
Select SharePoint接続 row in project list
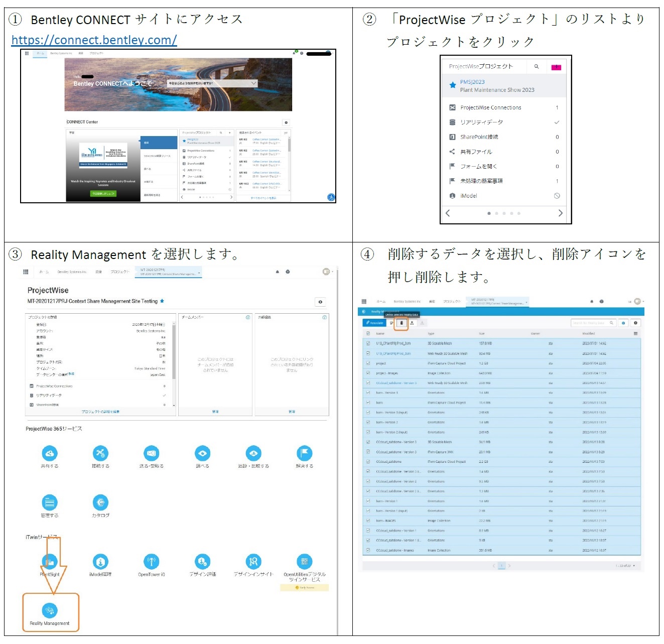(504, 137)
